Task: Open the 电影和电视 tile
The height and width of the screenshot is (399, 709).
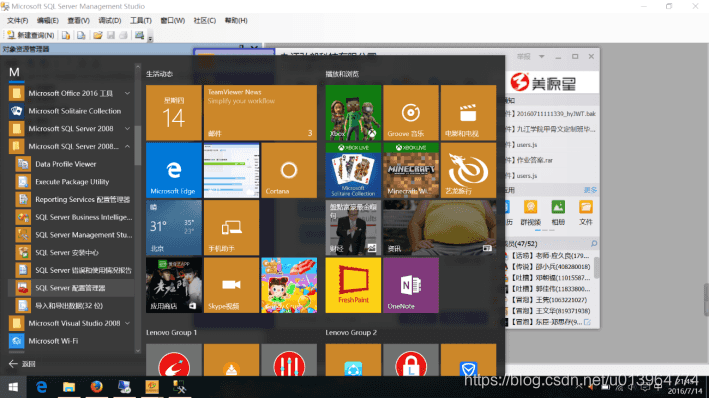Action: tap(468, 113)
